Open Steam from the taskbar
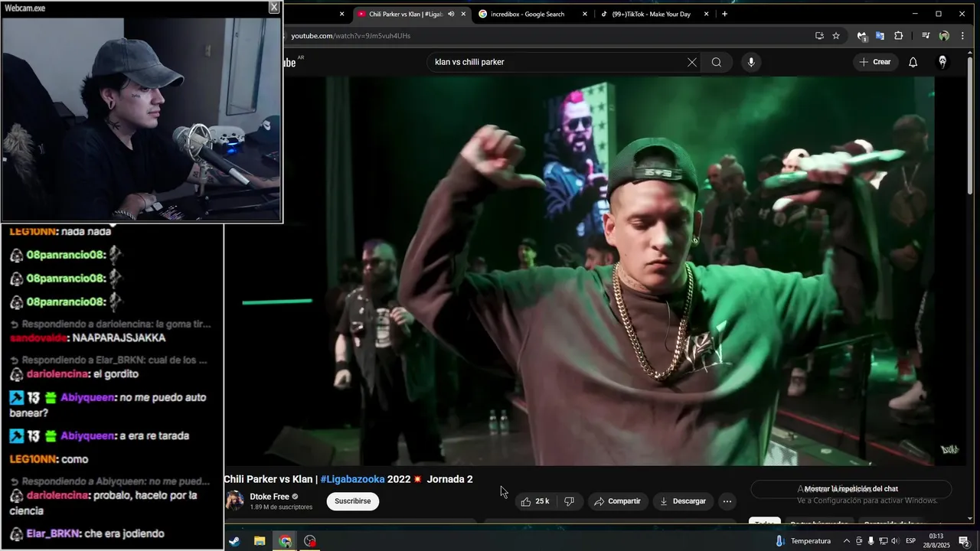 (x=234, y=541)
